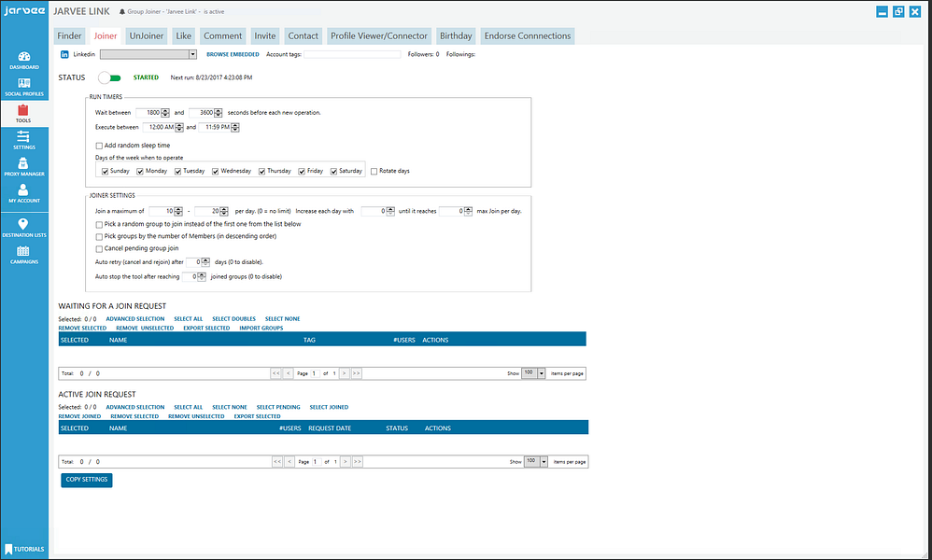Uncheck the Wednesday checkbox
Screen dimensions: 932x560
tap(215, 171)
